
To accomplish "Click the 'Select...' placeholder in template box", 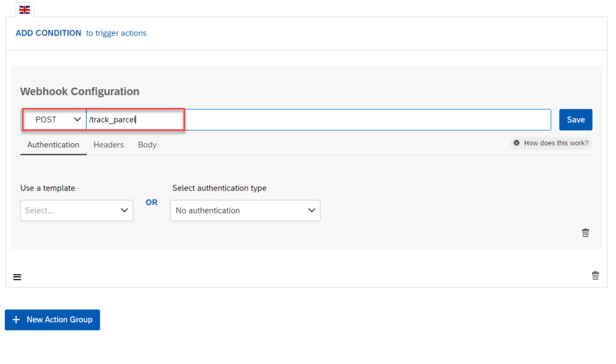I will click(40, 211).
